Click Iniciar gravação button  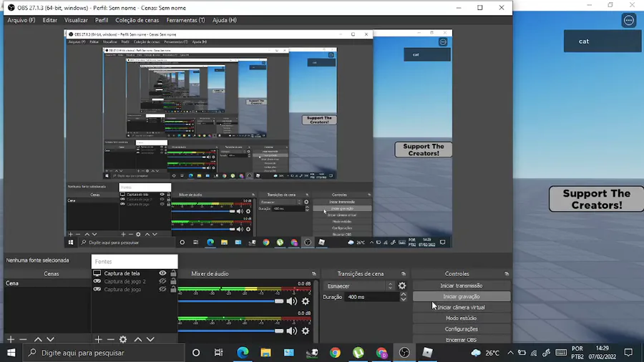coord(462,296)
